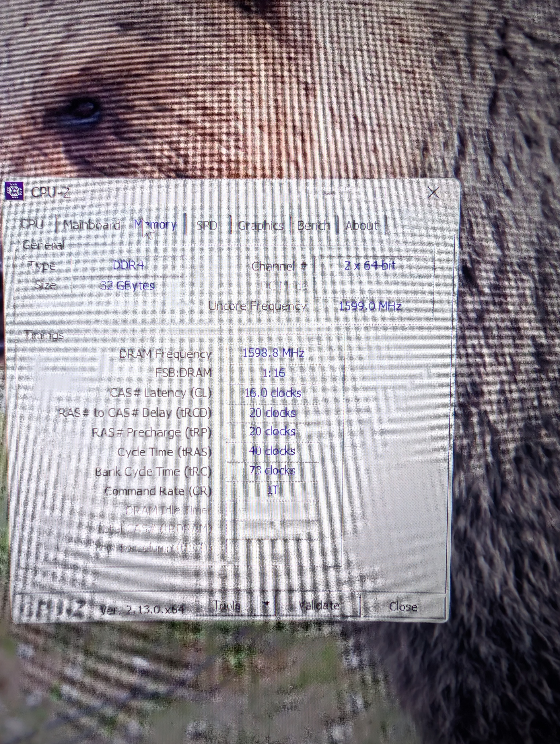Click the Size 32 GBytes field
This screenshot has width=560, height=744.
point(128,286)
